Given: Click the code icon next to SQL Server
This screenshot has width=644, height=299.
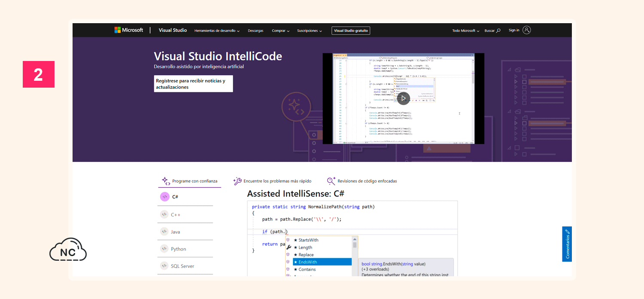Looking at the screenshot, I should (x=164, y=266).
